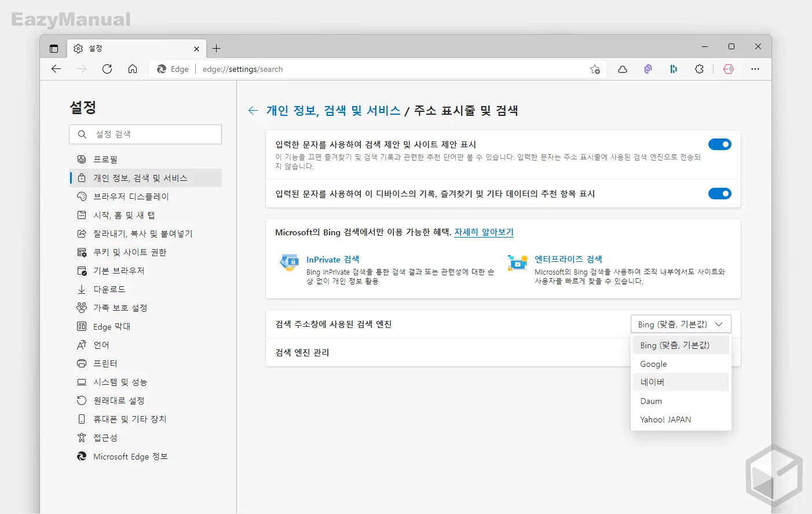812x514 pixels.
Task: Add this page to favorites star icon
Action: (595, 69)
